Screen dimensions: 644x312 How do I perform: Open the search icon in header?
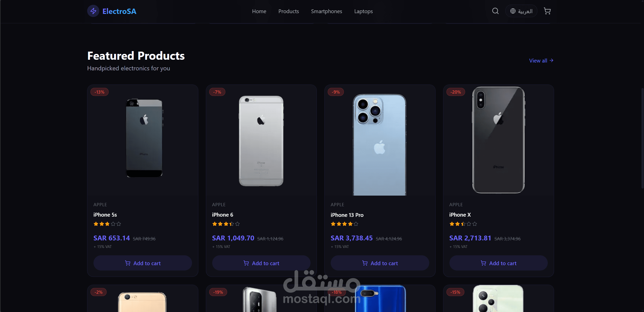pyautogui.click(x=495, y=11)
